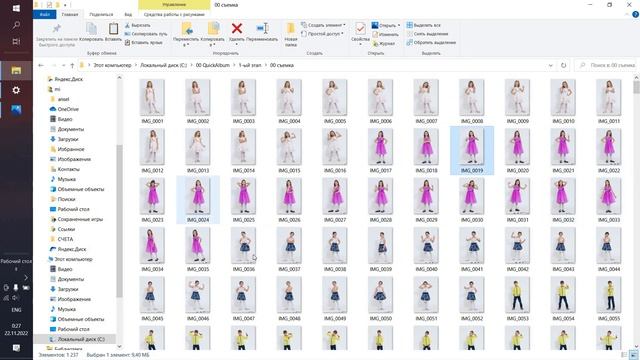Click the Help question mark icon
The height and width of the screenshot is (360, 640).
pyautogui.click(x=635, y=14)
